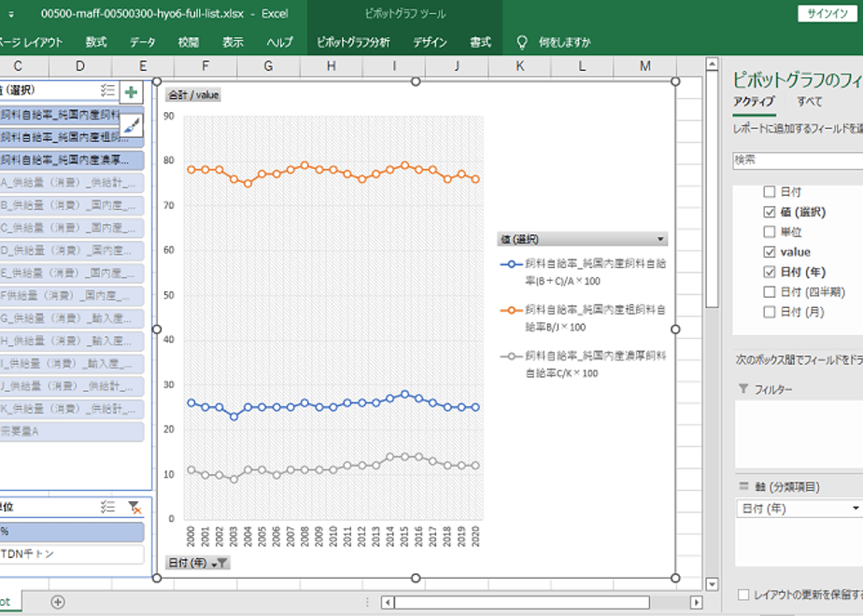Uncheck the value field checkbox
Viewport: 863px width, 616px height.
point(770,252)
